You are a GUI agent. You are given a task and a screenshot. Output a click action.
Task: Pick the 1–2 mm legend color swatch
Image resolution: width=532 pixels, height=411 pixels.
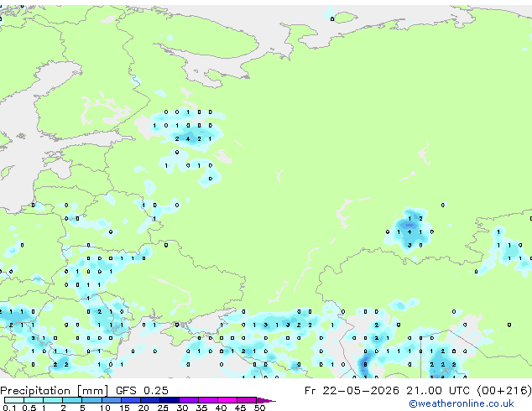(x=53, y=400)
